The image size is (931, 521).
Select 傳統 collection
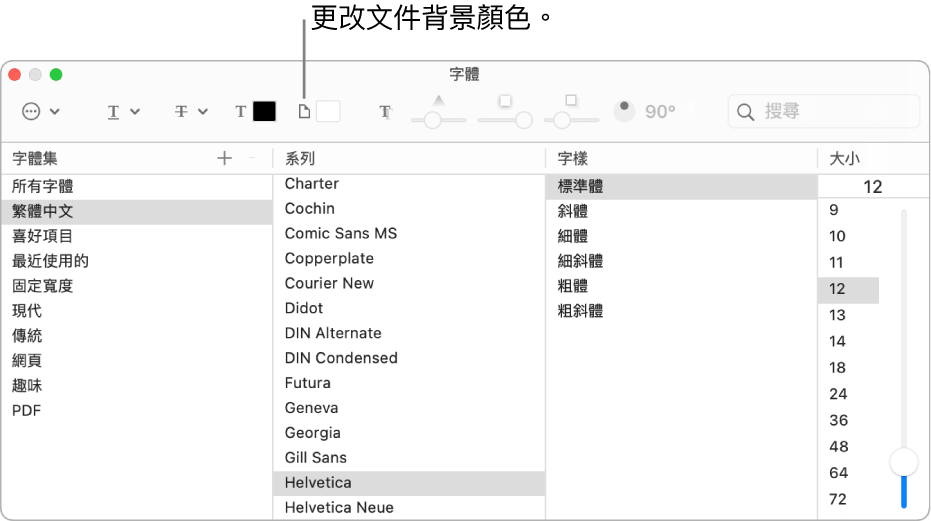point(137,336)
